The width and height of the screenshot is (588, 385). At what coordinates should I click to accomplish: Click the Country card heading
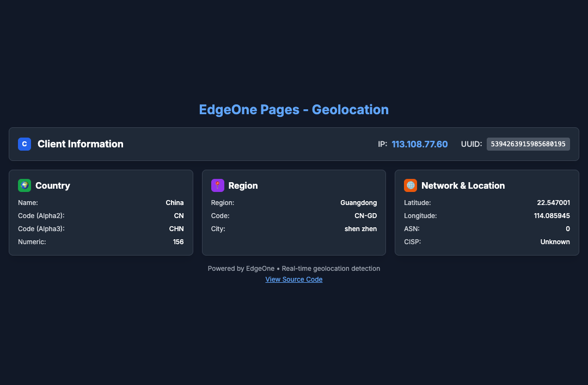pyautogui.click(x=52, y=186)
